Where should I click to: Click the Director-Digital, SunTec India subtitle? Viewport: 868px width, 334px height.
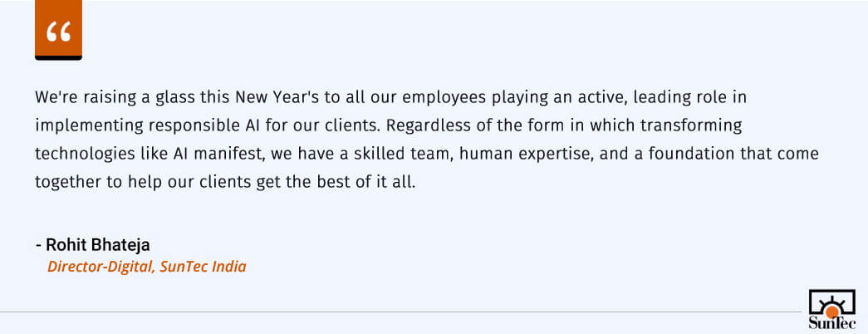point(146,267)
